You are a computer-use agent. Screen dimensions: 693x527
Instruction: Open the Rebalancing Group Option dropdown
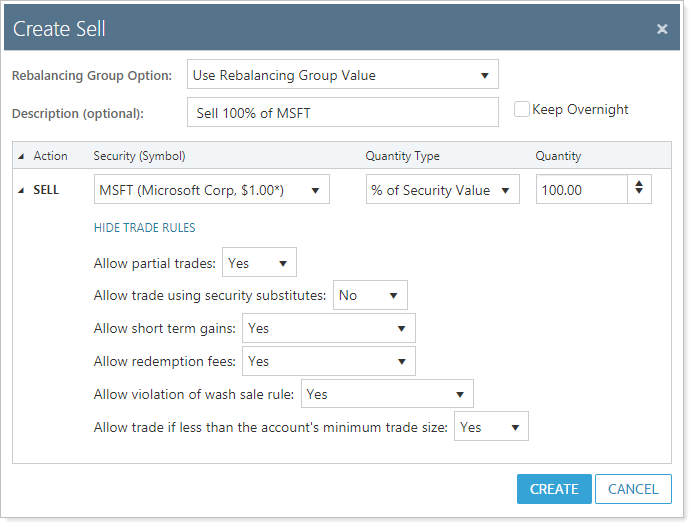coord(342,75)
